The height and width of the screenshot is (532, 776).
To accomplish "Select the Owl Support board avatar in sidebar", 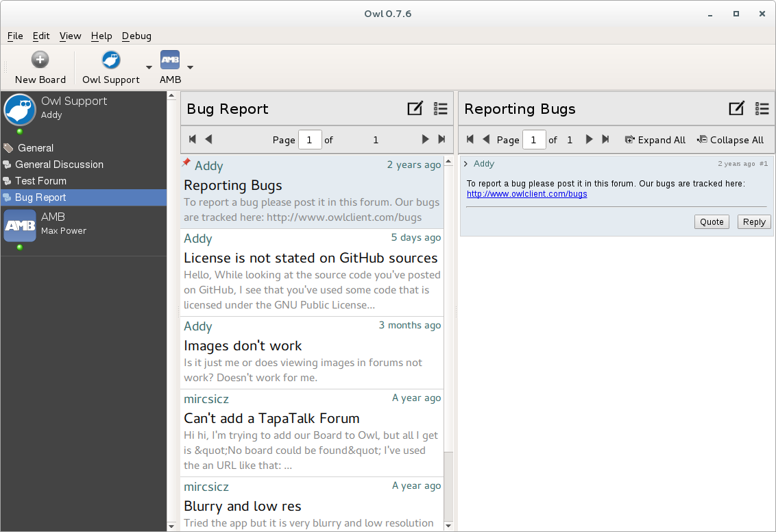I will (x=20, y=110).
